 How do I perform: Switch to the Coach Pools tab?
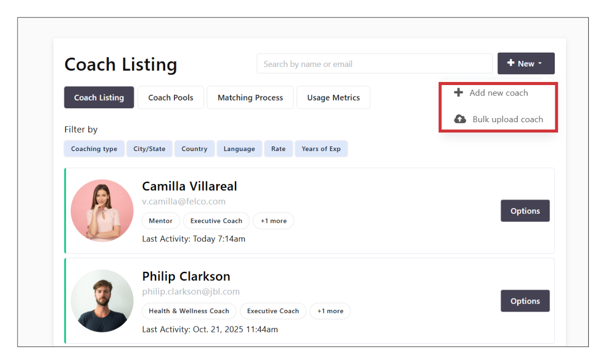pyautogui.click(x=170, y=97)
